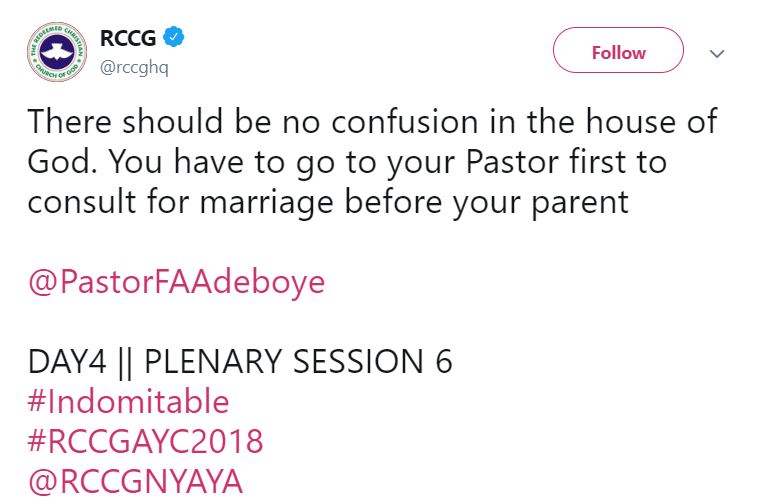Click the "consult for marriage" text line
Viewport: 758px width, 504px height.
pos(327,201)
